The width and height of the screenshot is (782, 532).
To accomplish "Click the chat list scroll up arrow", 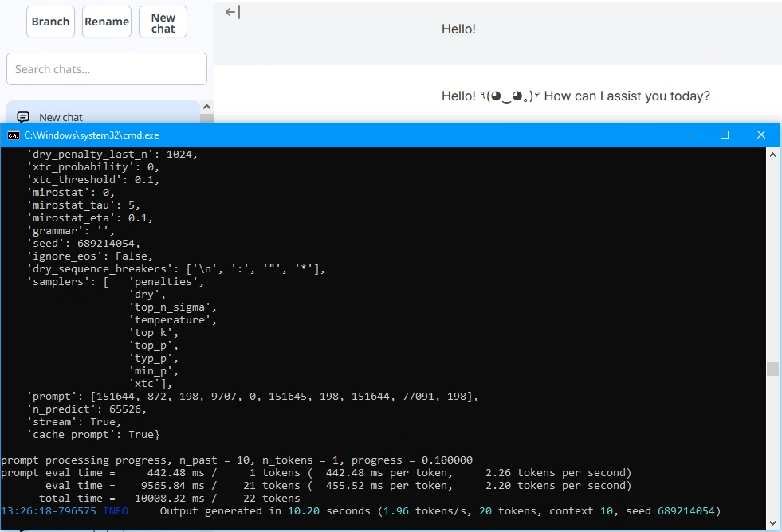I will click(207, 107).
